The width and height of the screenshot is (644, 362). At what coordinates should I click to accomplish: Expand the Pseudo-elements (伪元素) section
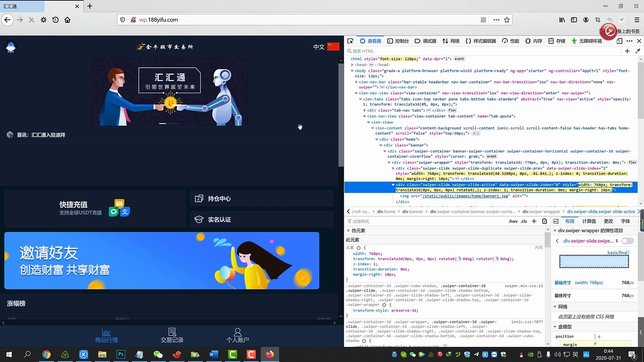pos(348,231)
